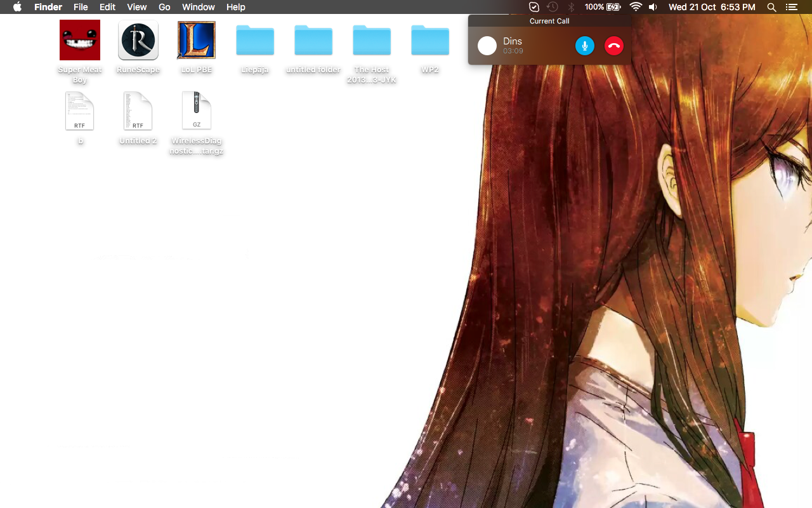Open the Go menu
Screen dimensions: 812x508
(164, 7)
